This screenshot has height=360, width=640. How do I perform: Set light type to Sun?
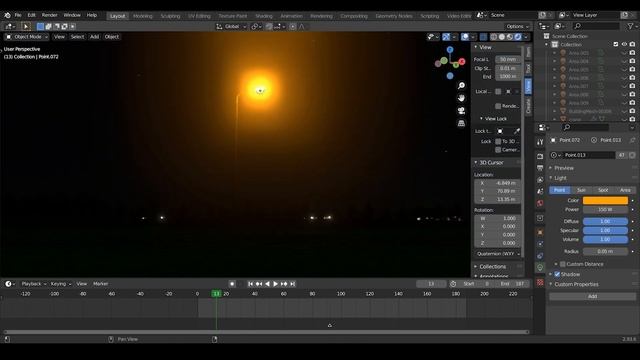581,190
